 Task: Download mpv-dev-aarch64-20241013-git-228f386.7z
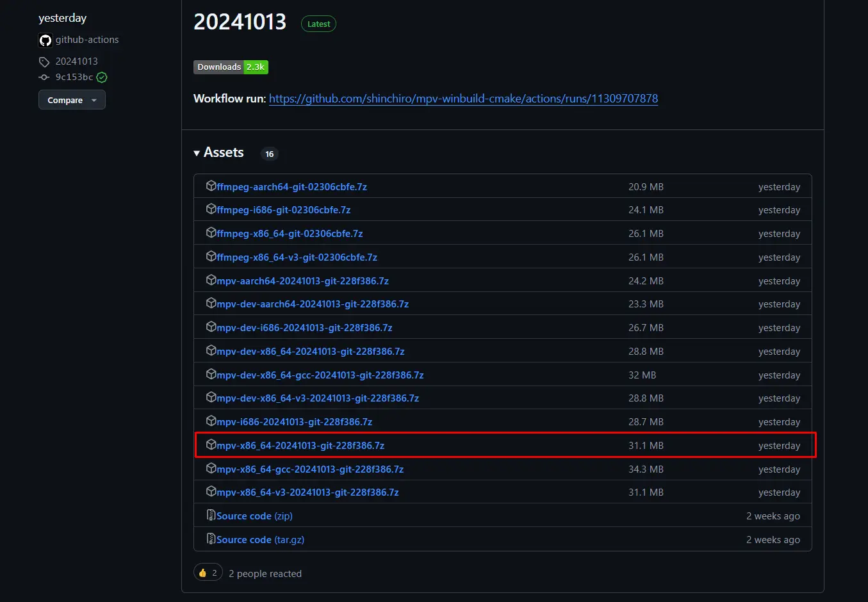point(313,304)
